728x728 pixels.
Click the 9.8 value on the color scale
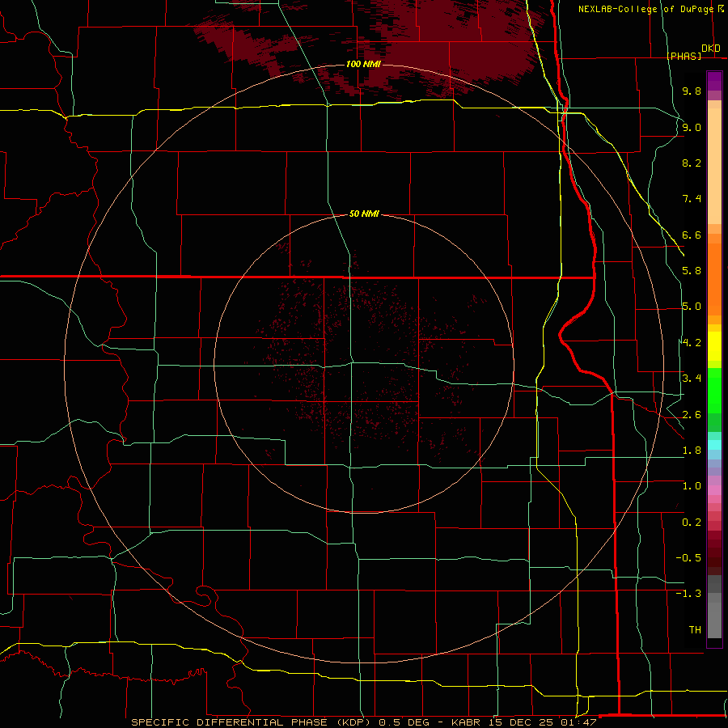(x=692, y=91)
